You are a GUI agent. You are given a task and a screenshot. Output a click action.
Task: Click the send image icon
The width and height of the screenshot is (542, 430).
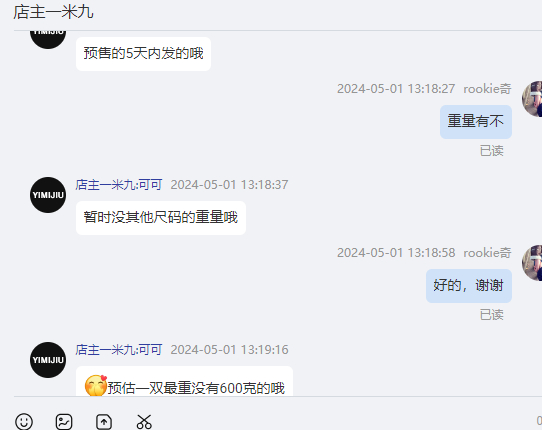click(64, 421)
